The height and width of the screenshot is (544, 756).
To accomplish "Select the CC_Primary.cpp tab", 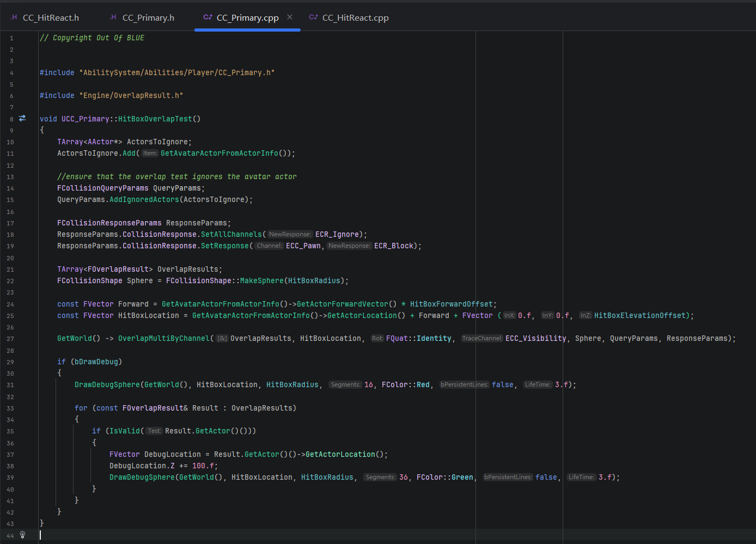I will tap(247, 17).
